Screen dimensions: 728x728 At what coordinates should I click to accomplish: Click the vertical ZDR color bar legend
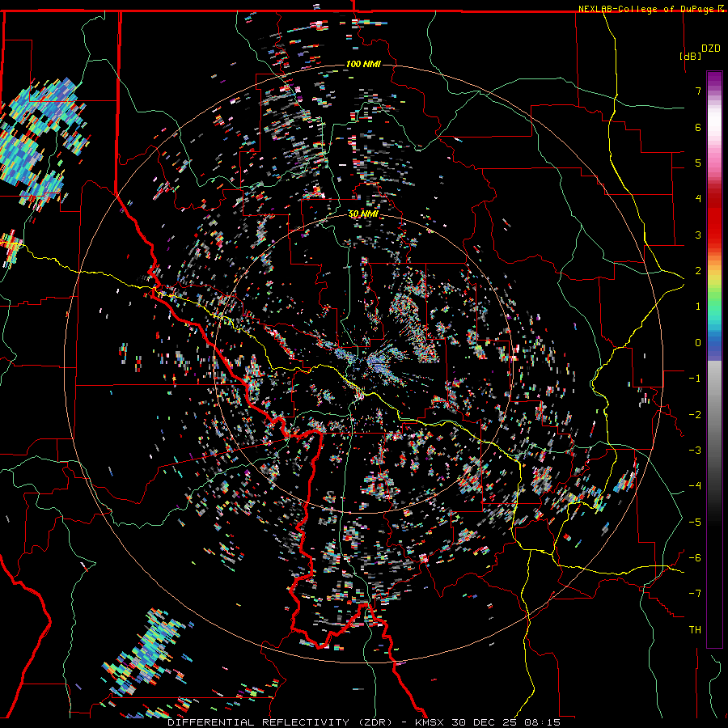(x=714, y=359)
